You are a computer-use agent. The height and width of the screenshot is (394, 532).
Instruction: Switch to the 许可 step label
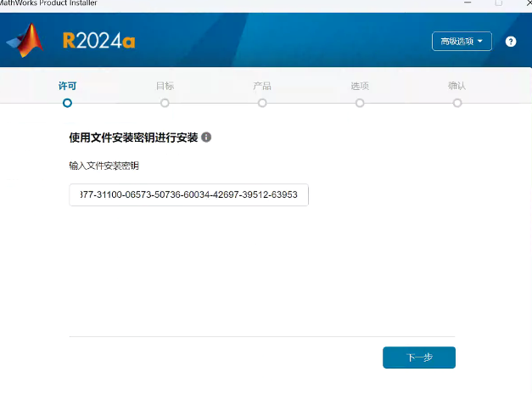click(67, 87)
